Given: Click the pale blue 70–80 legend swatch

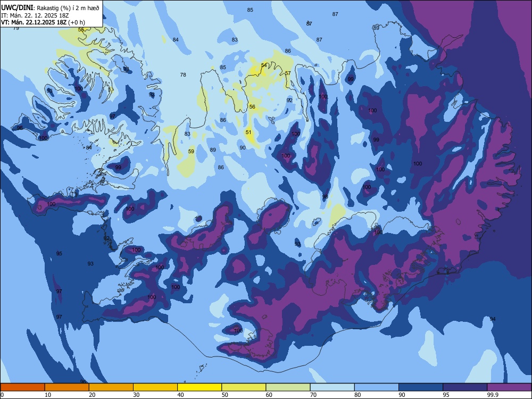Looking at the screenshot, I should point(332,387).
